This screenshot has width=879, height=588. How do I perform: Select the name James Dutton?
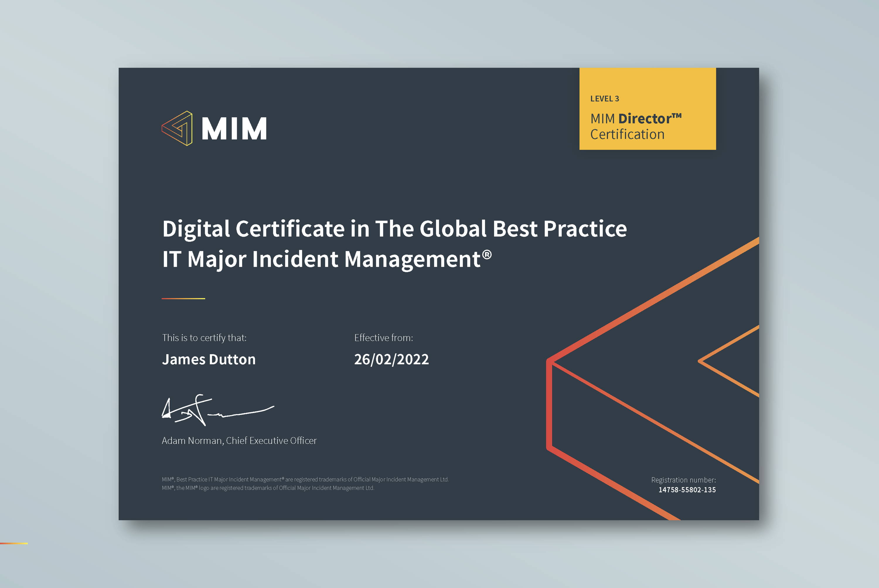pyautogui.click(x=209, y=359)
